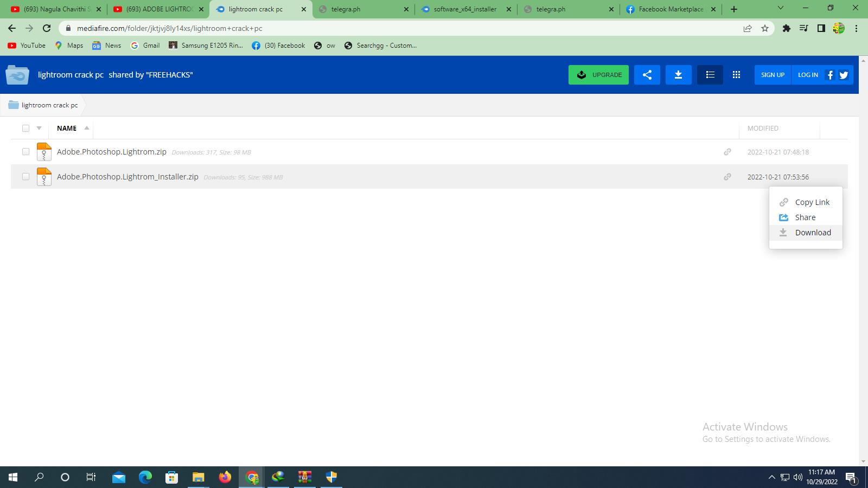
Task: Open File Explorer from the taskbar
Action: tap(198, 477)
